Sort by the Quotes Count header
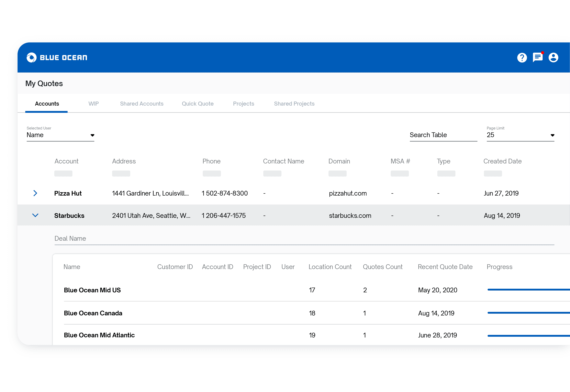Viewport: 570px width, 392px height. point(383,267)
